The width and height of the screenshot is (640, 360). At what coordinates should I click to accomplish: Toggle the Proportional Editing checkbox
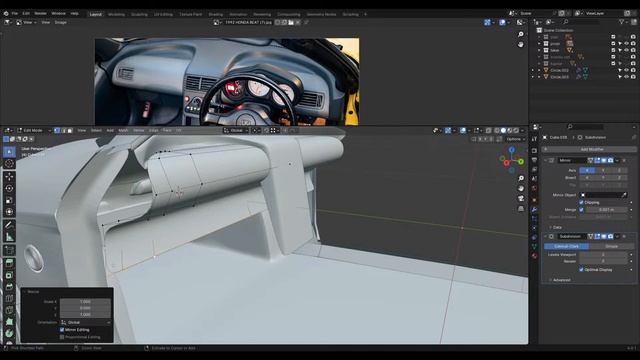(x=62, y=337)
